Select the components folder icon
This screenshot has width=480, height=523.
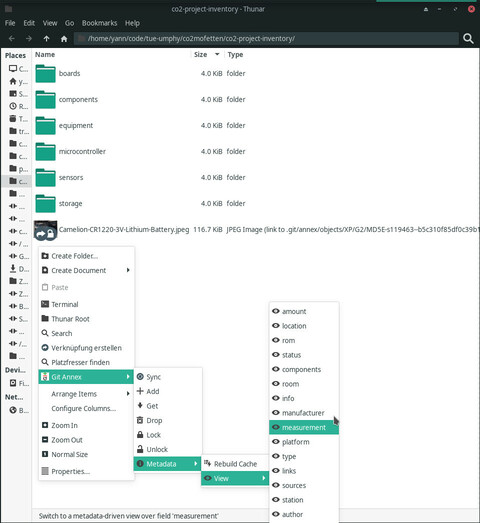(45, 99)
